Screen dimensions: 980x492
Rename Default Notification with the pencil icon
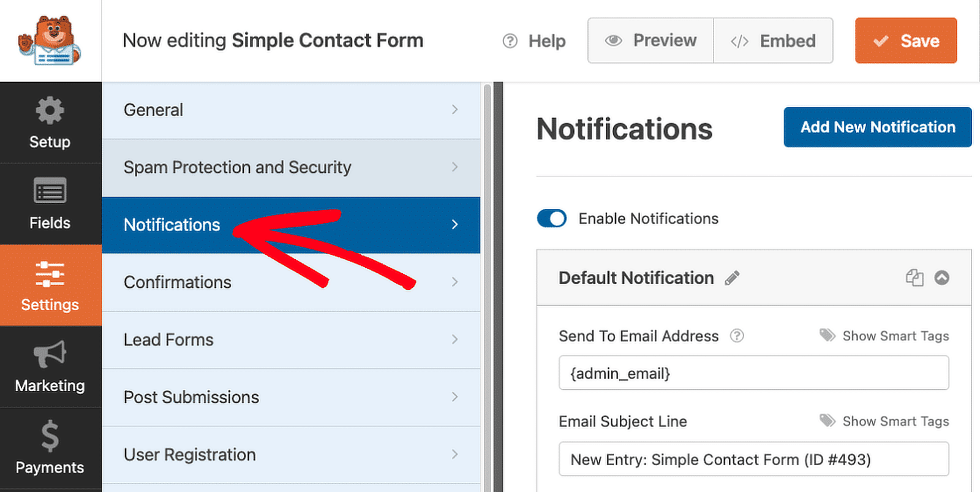click(733, 278)
